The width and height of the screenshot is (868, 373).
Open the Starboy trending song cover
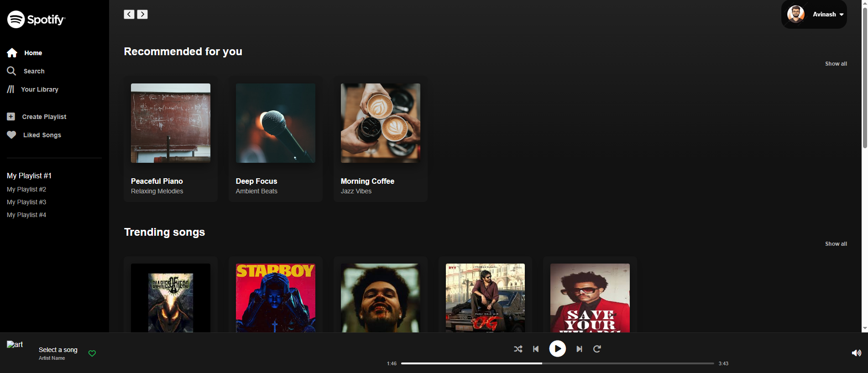276,298
